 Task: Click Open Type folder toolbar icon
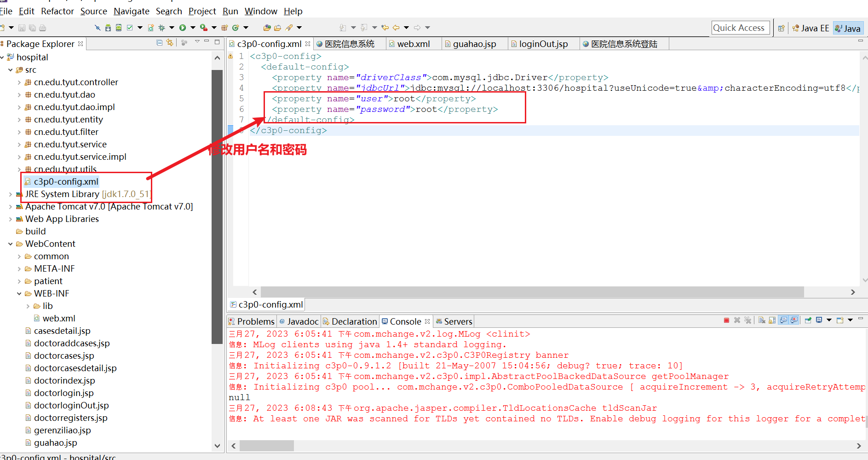tap(267, 28)
